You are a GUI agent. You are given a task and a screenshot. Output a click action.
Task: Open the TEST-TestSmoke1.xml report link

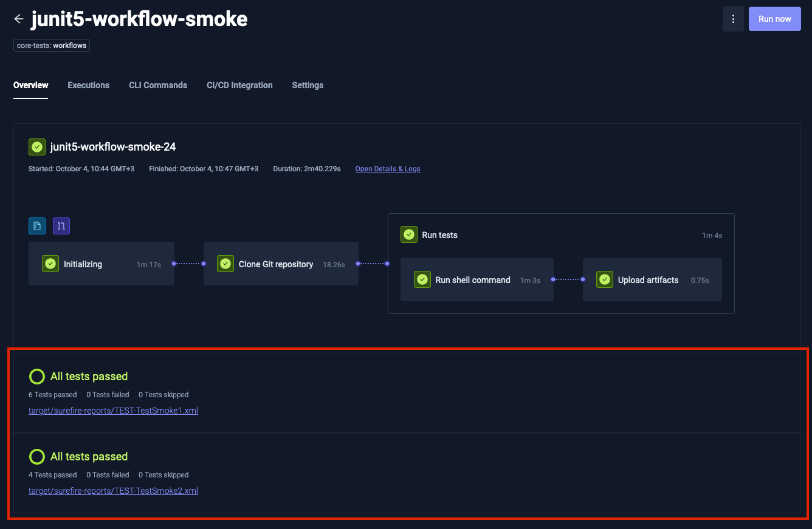click(x=113, y=411)
